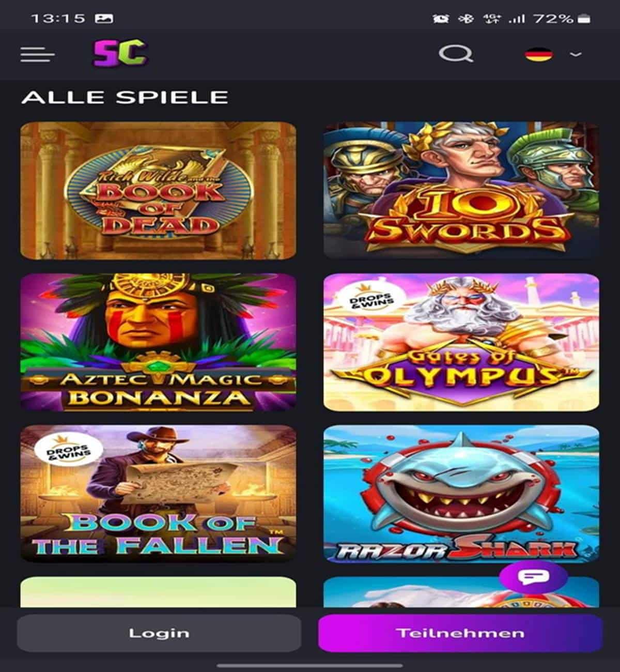620x672 pixels.
Task: Open Aztec Magic Bonanza slot
Action: (x=158, y=342)
